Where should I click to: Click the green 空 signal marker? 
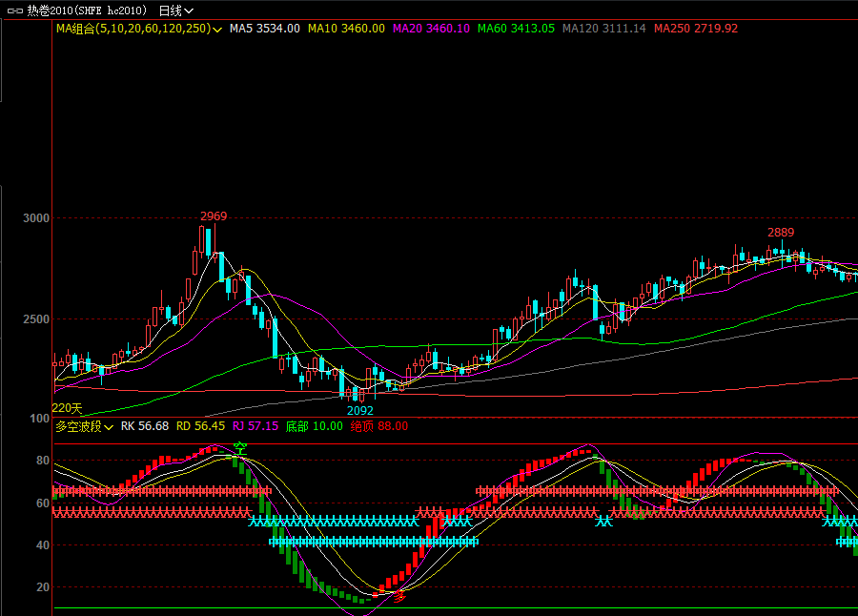240,448
